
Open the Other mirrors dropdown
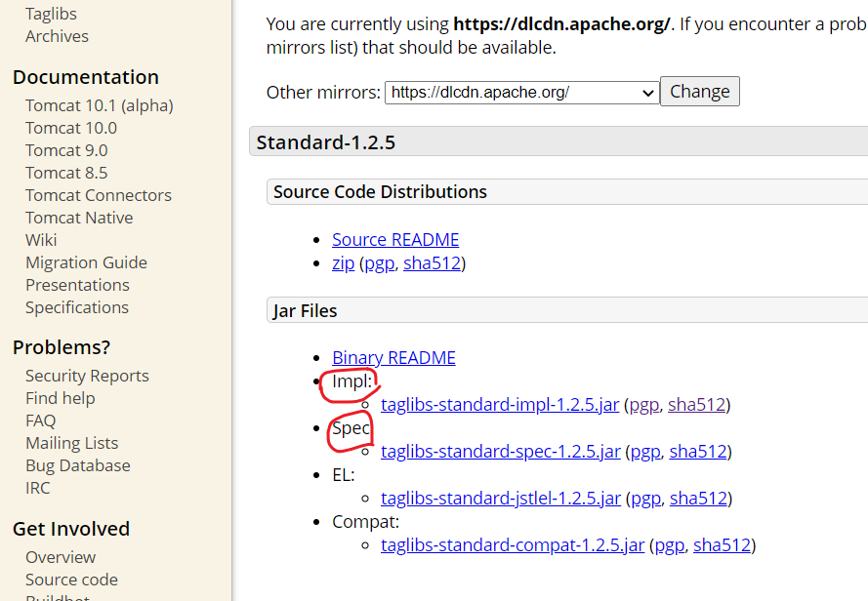point(522,93)
